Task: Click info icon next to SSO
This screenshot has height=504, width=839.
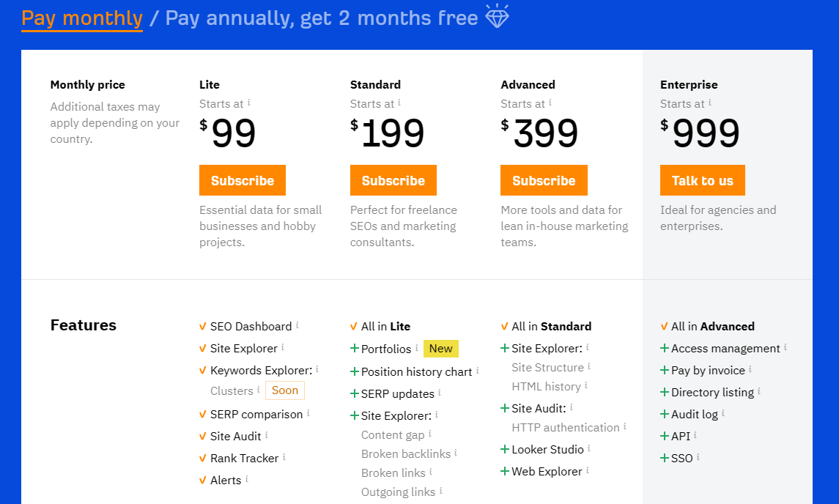Action: [x=698, y=456]
